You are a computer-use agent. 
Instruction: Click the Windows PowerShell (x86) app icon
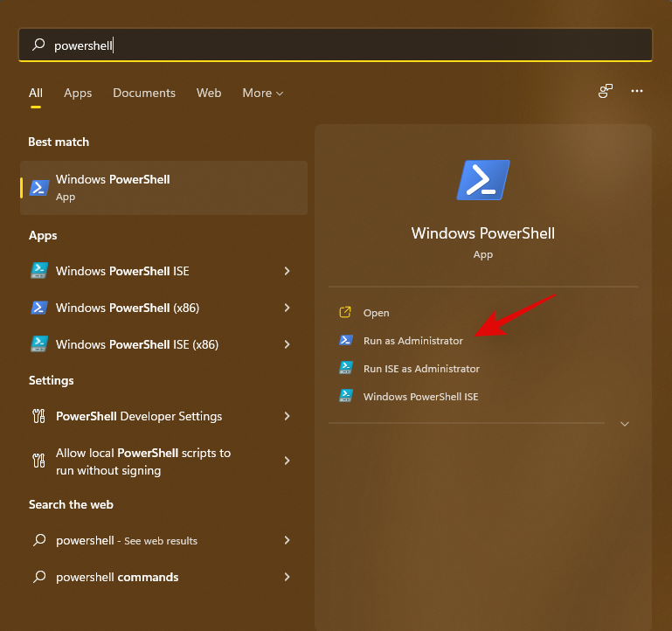coord(38,308)
